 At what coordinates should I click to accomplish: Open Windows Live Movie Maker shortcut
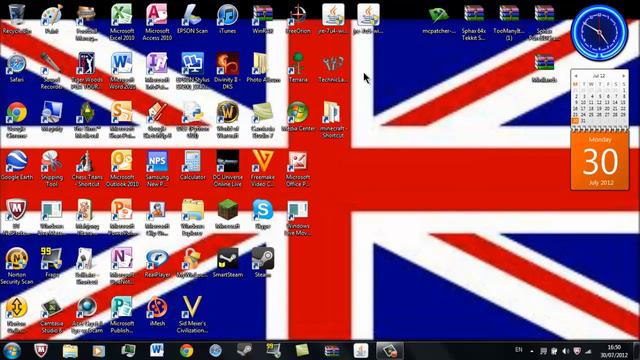tap(298, 217)
